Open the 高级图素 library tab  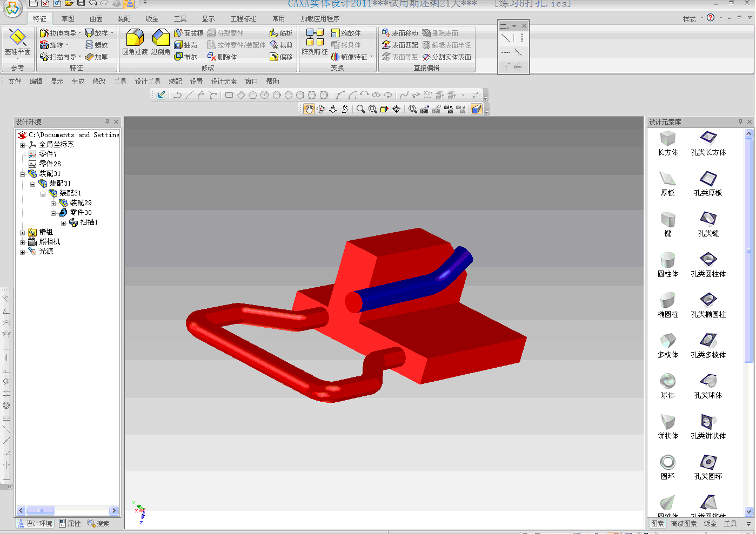pyautogui.click(x=684, y=524)
